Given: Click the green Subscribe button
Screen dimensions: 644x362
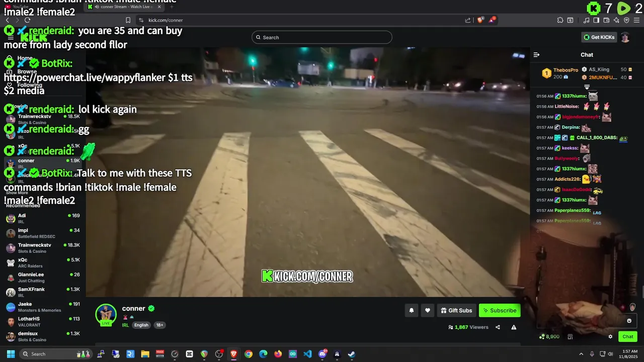Looking at the screenshot, I should tap(500, 311).
